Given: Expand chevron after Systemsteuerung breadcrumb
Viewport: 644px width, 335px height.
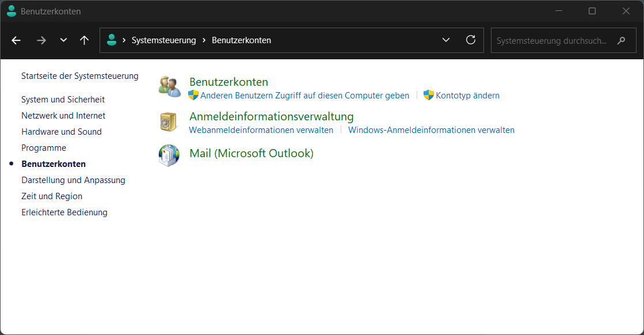Looking at the screenshot, I should [x=204, y=40].
